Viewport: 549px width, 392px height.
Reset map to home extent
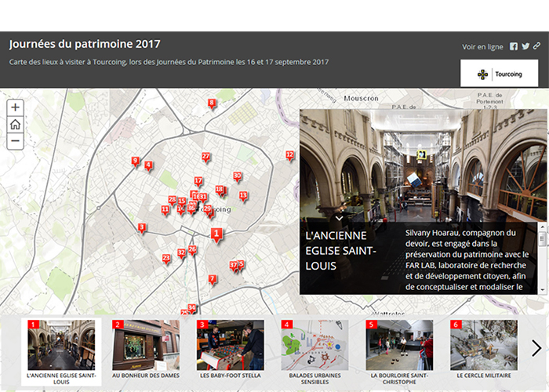click(x=15, y=124)
